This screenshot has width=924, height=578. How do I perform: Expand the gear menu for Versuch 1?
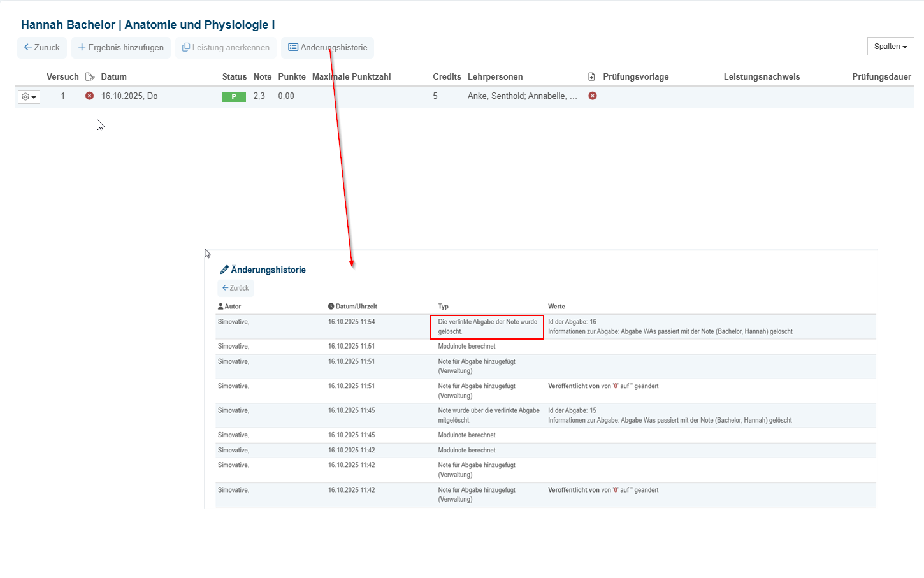tap(29, 97)
